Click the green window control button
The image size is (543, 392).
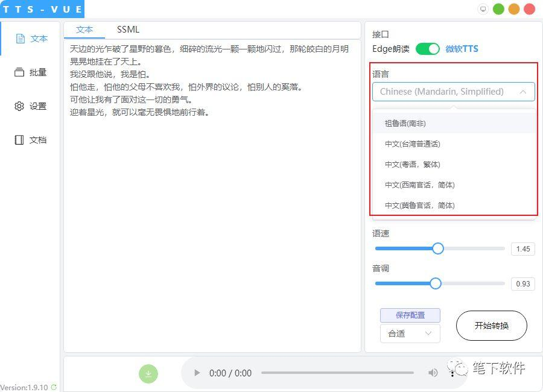click(x=498, y=9)
